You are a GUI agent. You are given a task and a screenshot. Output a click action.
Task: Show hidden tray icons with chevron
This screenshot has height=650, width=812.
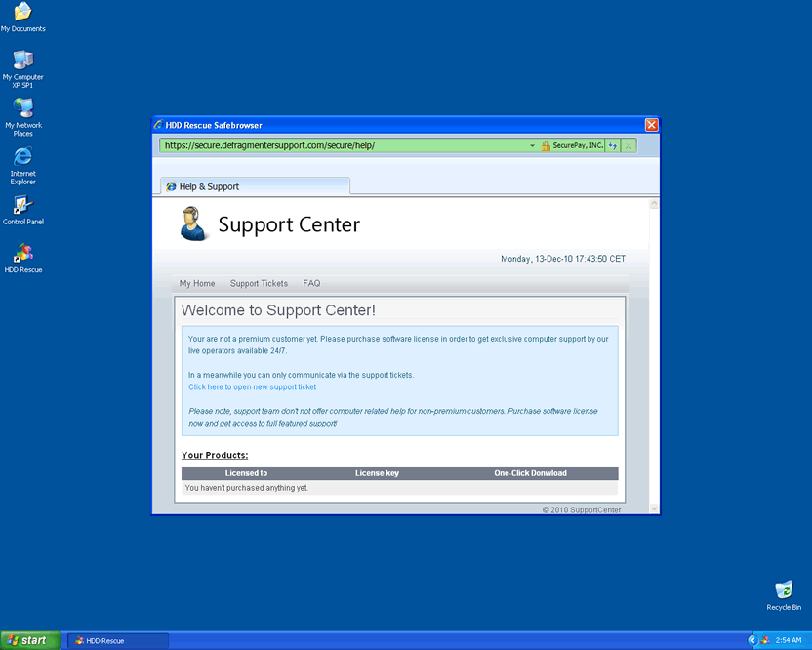coord(751,640)
